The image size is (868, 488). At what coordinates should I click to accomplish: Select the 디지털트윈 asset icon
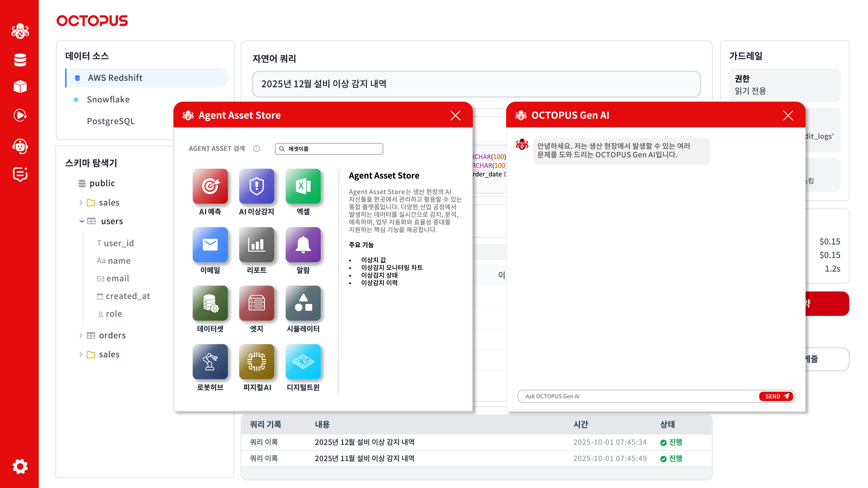pos(303,362)
